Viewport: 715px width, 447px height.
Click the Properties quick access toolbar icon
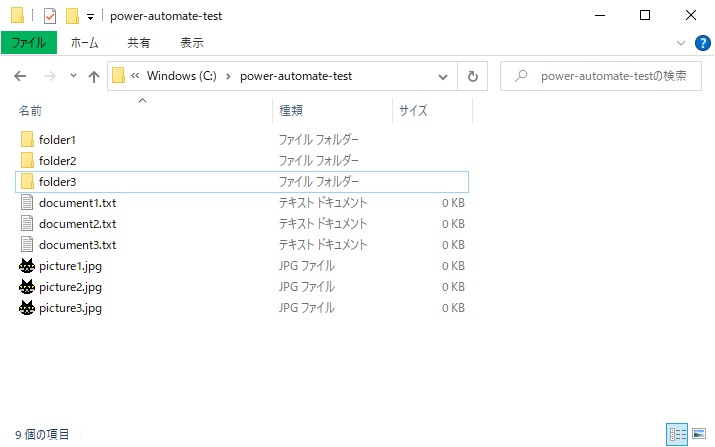click(x=50, y=16)
